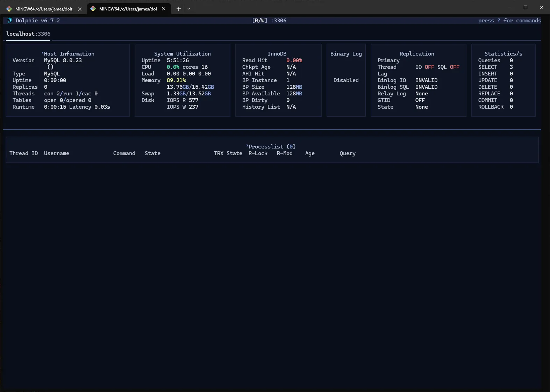Viewport: 550px width, 392px height.
Task: Click the Query column header
Action: pyautogui.click(x=347, y=153)
